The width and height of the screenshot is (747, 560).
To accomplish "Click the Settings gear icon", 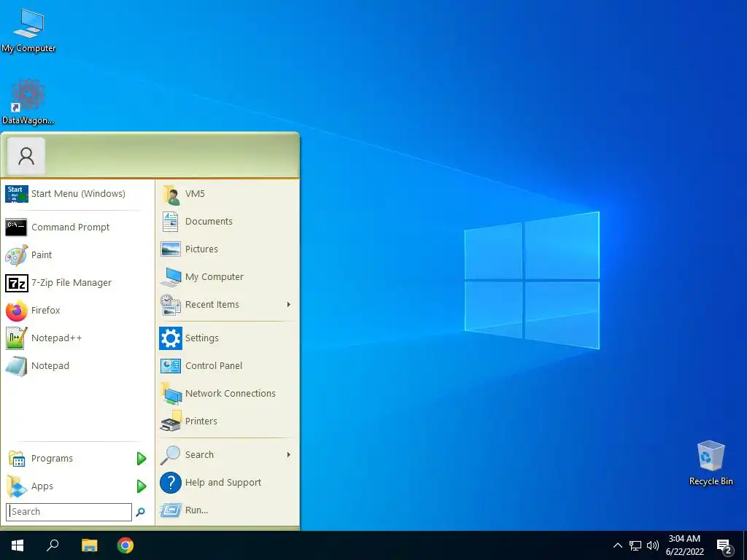I will click(171, 338).
